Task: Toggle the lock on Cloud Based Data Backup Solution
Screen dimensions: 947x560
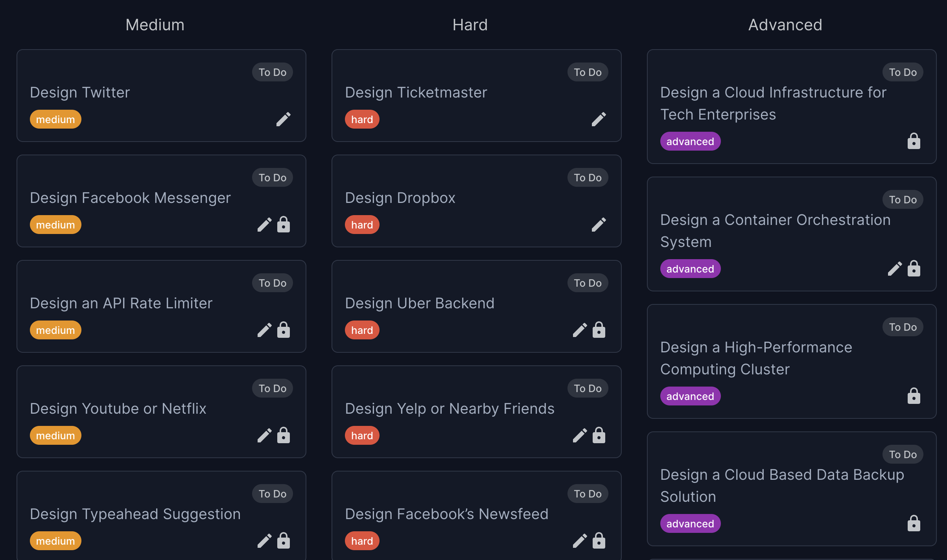Action: 914,523
